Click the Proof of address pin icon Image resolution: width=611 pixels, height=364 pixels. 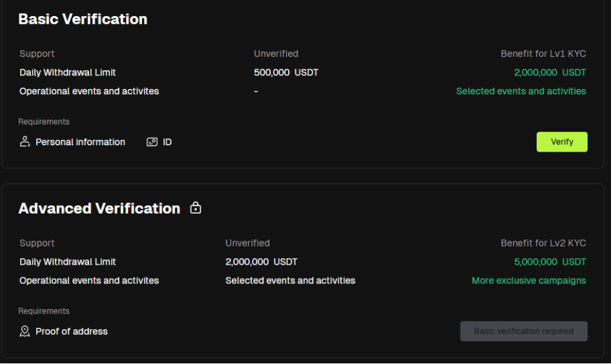pos(25,331)
